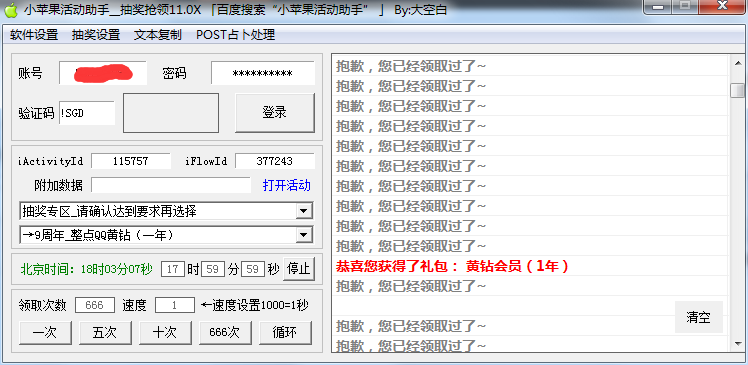Click the 速度 speed field
748x365 pixels.
(175, 305)
